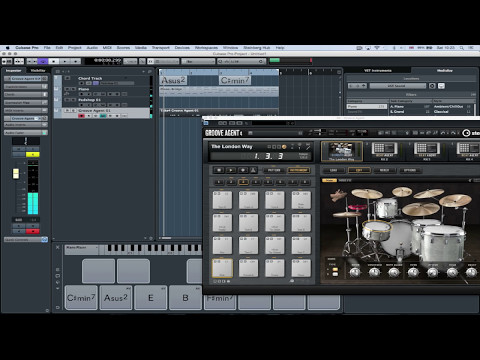This screenshot has height=360, width=480.
Task: Click the Record button in Cubase transport toolbar
Action: [76, 61]
